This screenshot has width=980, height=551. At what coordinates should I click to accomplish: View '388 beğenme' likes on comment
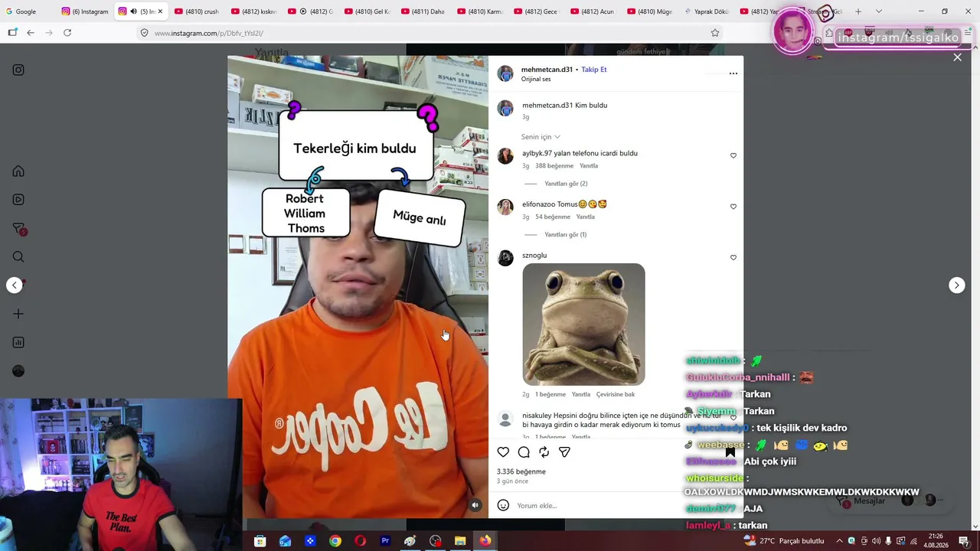coord(554,166)
